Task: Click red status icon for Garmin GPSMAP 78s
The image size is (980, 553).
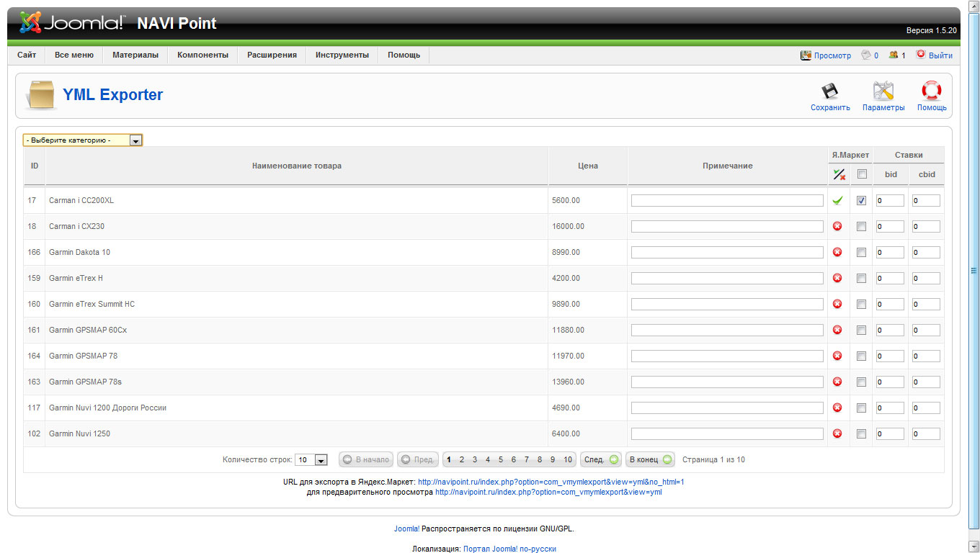Action: coord(837,382)
